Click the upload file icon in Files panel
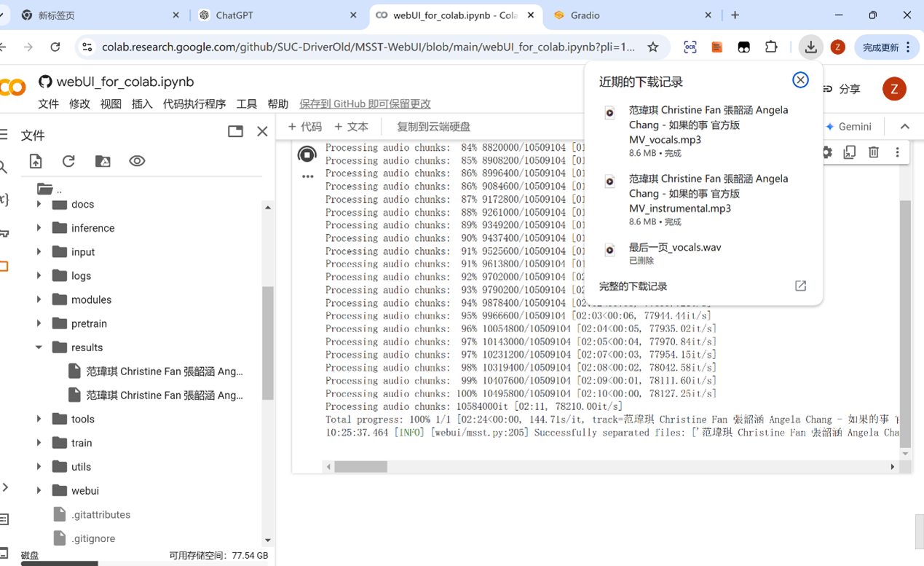Screen dimensions: 924x566 click(x=36, y=161)
